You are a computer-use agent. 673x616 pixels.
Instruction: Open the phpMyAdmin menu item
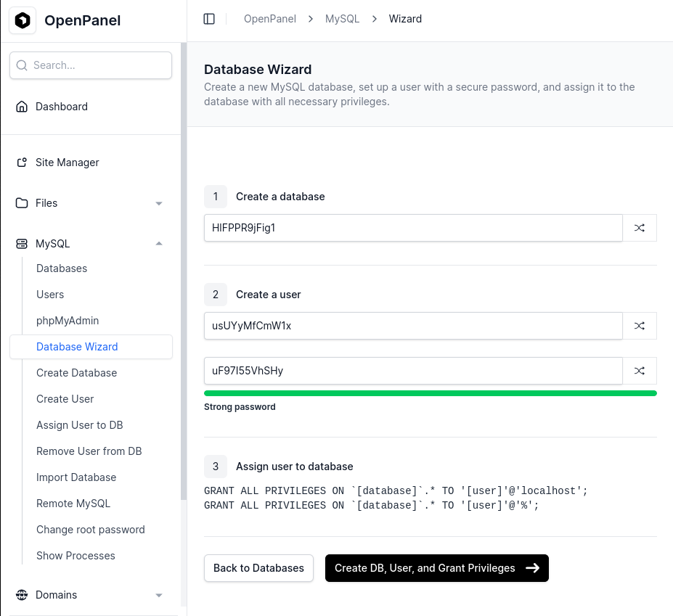(68, 321)
